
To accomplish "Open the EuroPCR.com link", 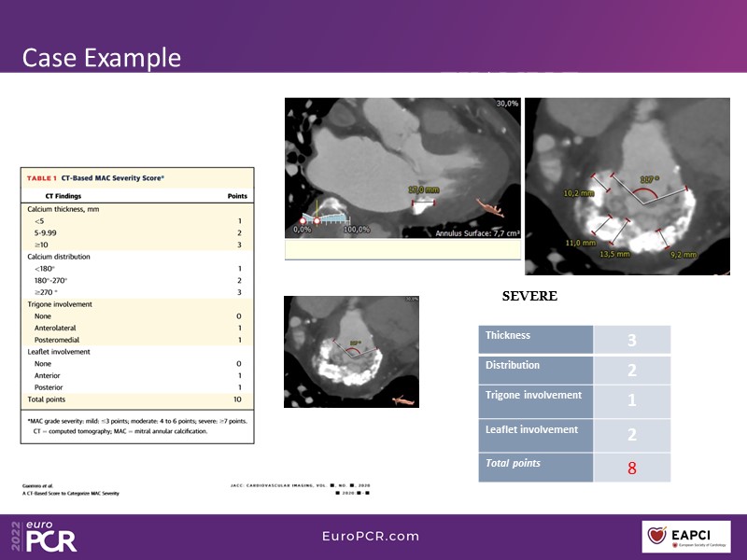I will (370, 537).
